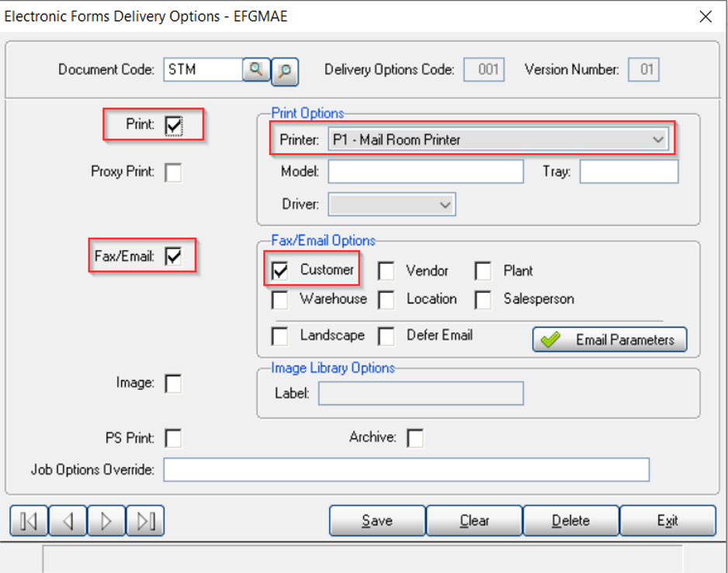
Task: Close the Electronic Forms Delivery Options window
Action: point(705,17)
